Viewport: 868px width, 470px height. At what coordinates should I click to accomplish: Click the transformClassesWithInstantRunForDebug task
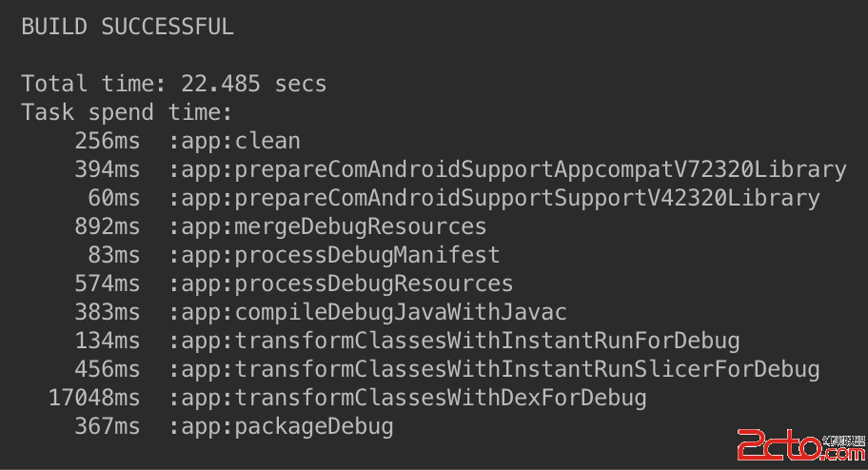pos(454,341)
